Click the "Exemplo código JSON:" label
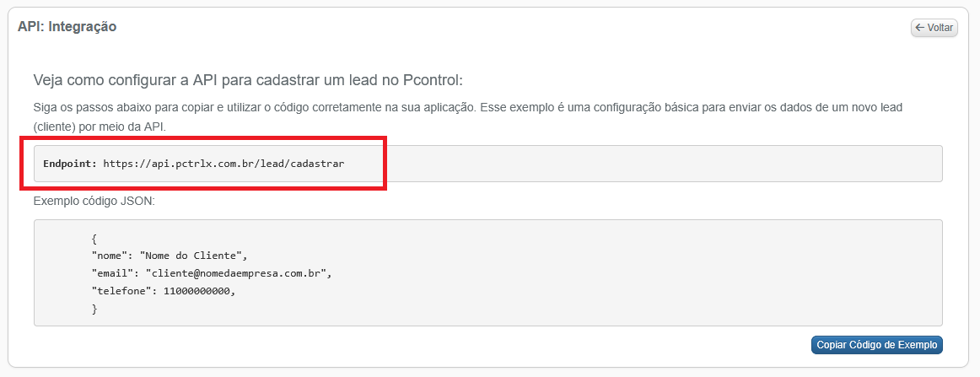980x377 pixels. click(x=94, y=202)
